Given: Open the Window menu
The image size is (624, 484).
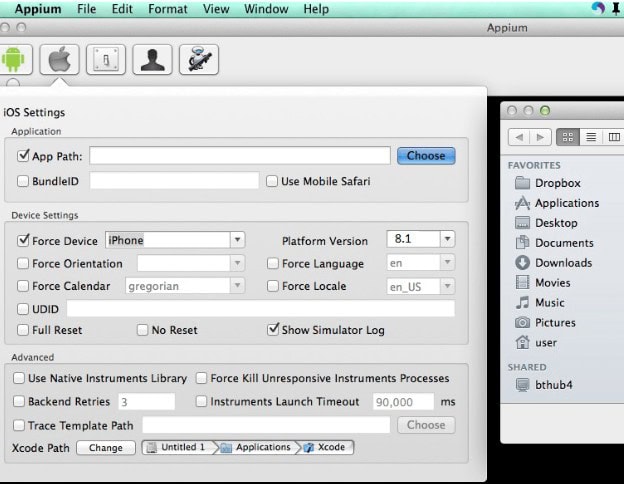Looking at the screenshot, I should tap(266, 9).
